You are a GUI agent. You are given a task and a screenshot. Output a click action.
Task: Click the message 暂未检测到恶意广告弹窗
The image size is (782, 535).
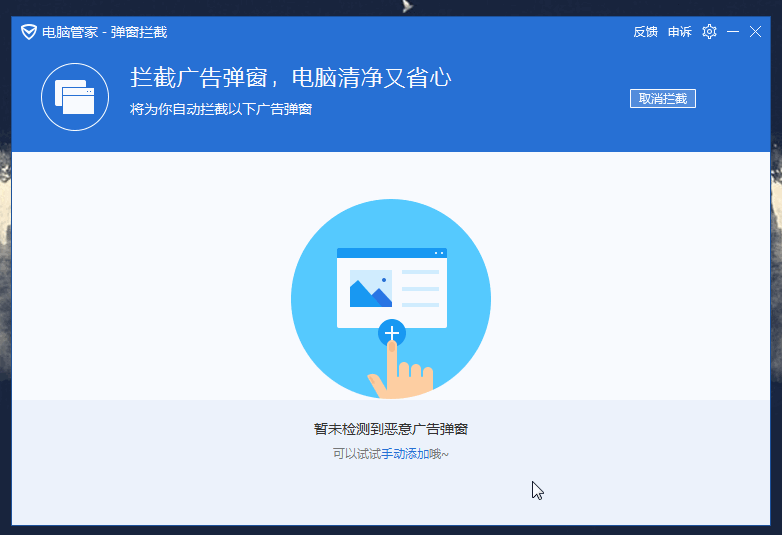click(x=391, y=429)
